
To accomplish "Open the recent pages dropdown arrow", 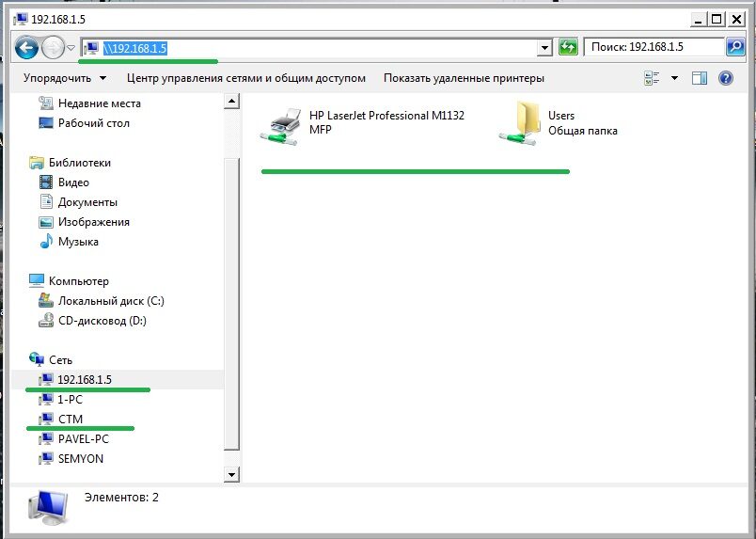I will 71,47.
